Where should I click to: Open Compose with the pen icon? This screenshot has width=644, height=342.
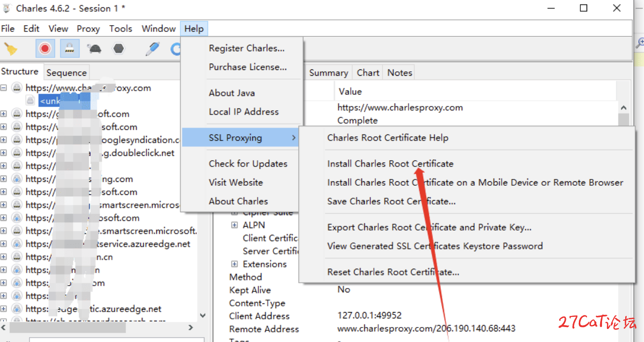coord(153,49)
